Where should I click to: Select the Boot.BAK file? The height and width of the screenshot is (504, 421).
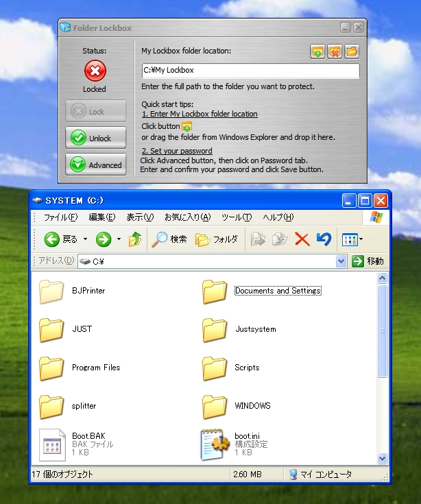click(77, 444)
